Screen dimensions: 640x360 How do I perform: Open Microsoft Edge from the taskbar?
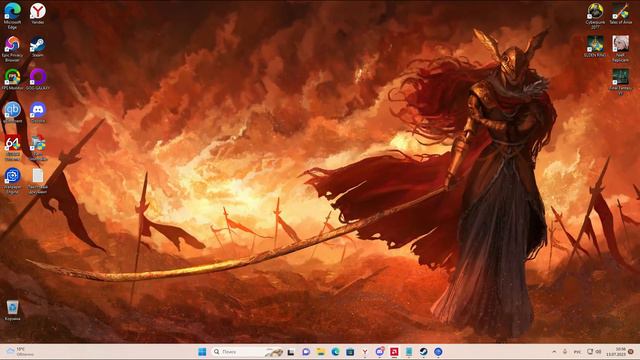tap(335, 352)
